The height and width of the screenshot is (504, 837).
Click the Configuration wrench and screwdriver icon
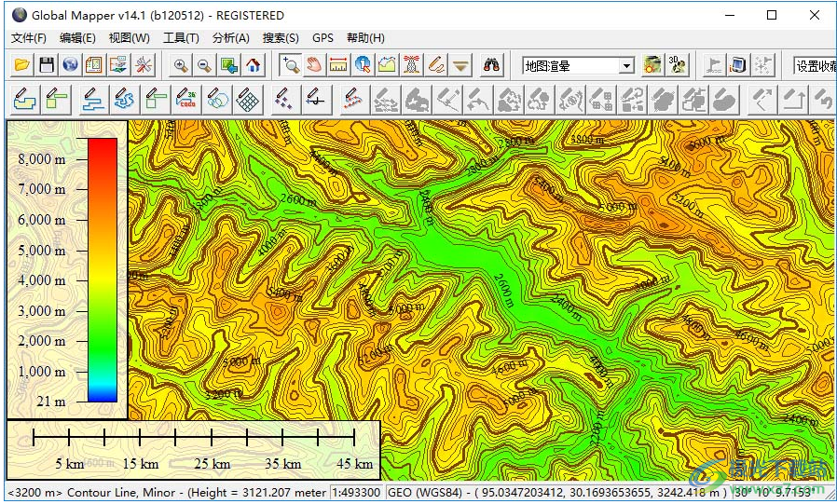(x=144, y=65)
